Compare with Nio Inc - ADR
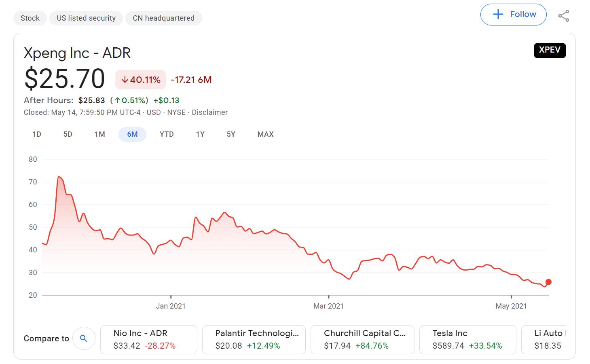 pyautogui.click(x=148, y=339)
